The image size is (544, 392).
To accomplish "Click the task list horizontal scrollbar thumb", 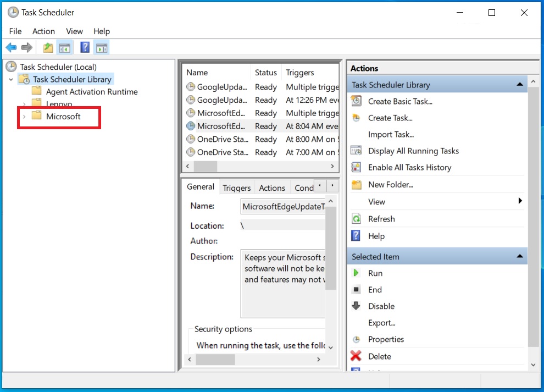I will tap(206, 167).
